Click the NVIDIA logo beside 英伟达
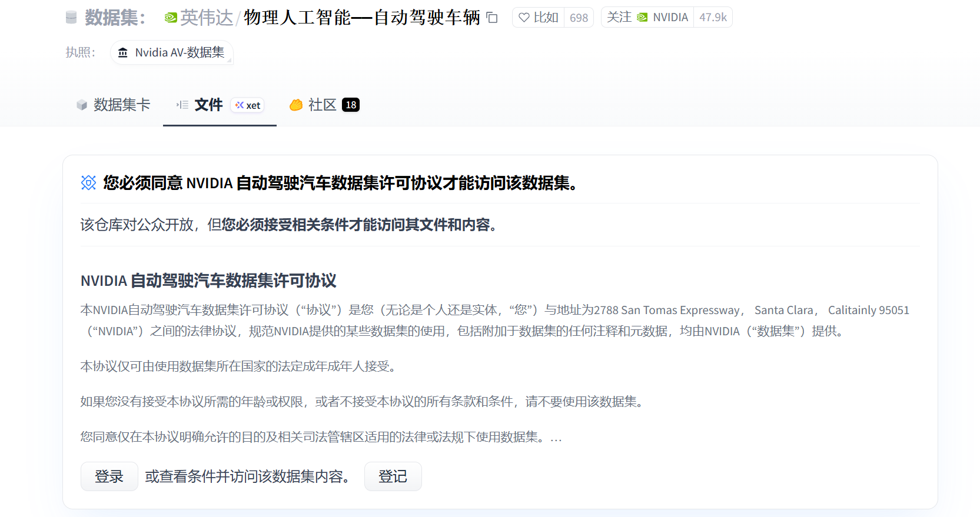The height and width of the screenshot is (517, 980). 171,18
